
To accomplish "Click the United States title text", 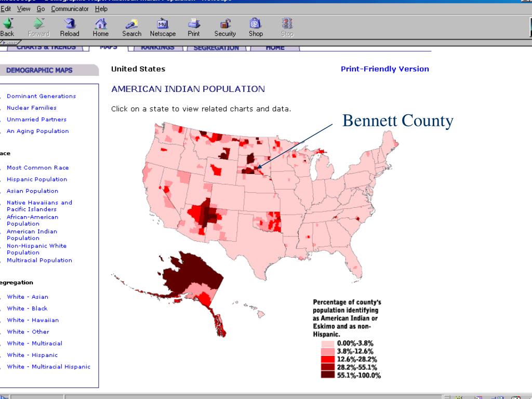I will coord(138,69).
